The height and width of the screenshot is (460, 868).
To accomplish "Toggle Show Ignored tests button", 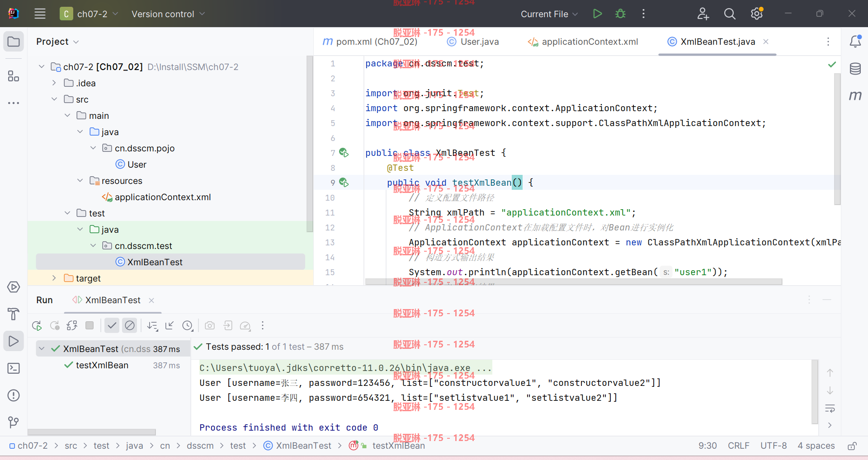I will click(x=130, y=325).
